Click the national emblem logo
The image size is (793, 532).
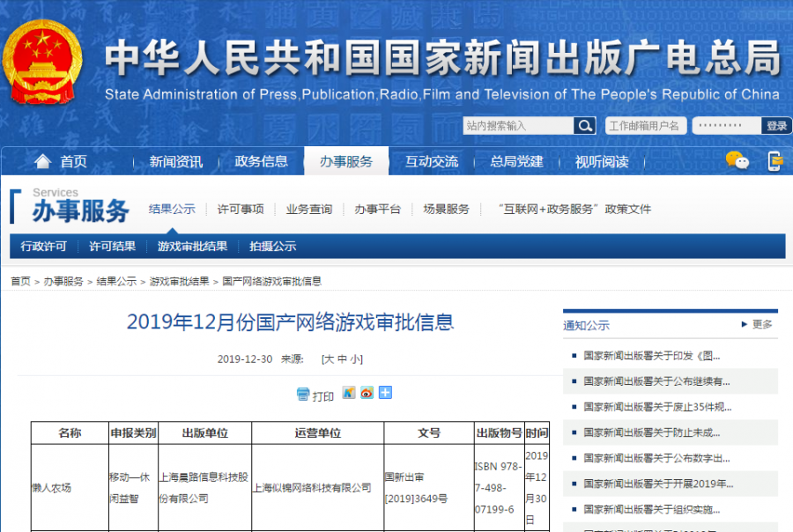pyautogui.click(x=42, y=63)
